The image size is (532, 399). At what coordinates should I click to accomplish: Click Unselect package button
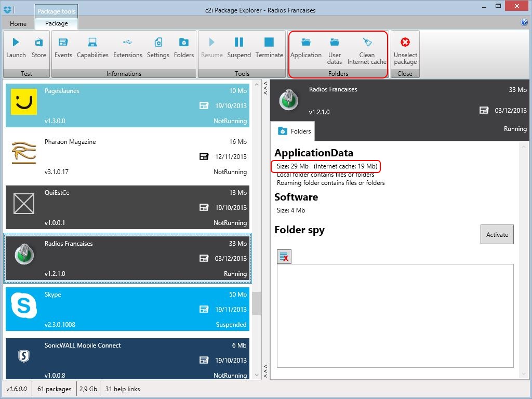tap(405, 51)
